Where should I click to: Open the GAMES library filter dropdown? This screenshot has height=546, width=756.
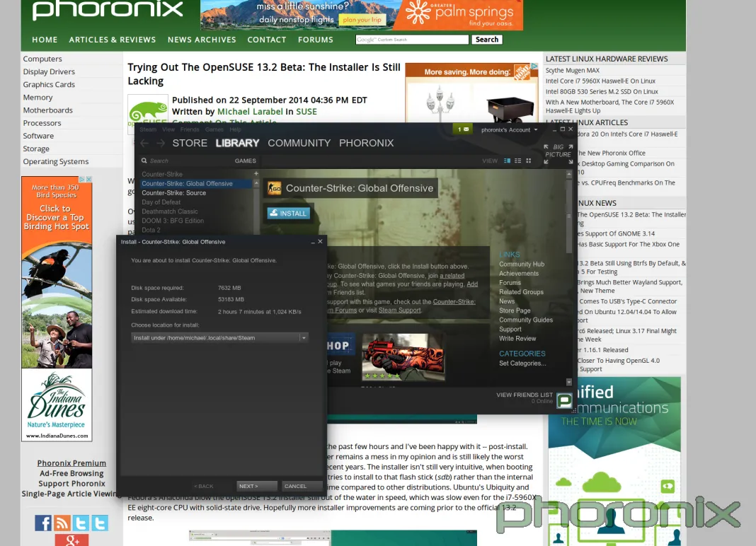(x=245, y=161)
